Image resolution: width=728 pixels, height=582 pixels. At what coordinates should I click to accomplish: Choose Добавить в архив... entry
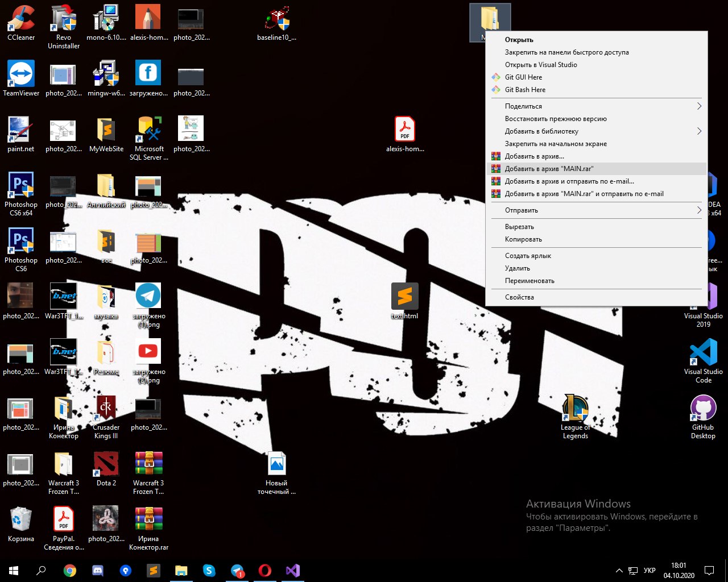coord(597,156)
